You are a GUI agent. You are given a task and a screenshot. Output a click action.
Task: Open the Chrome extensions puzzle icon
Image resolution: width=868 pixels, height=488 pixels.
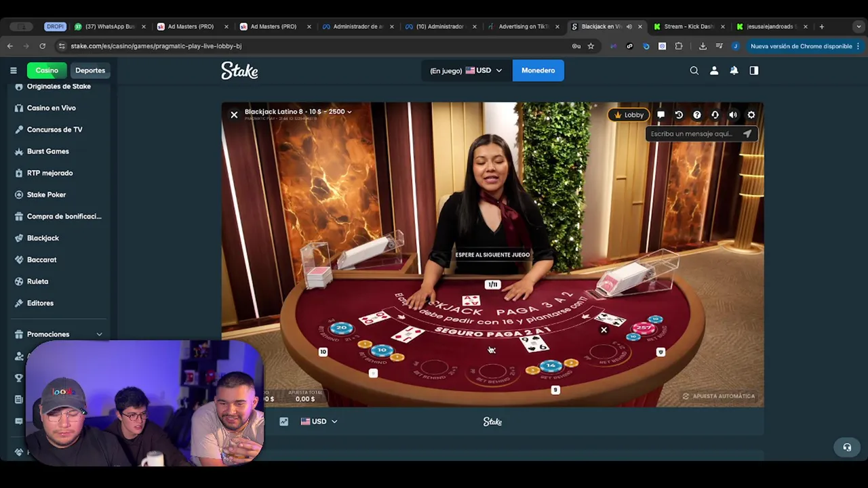(x=679, y=46)
